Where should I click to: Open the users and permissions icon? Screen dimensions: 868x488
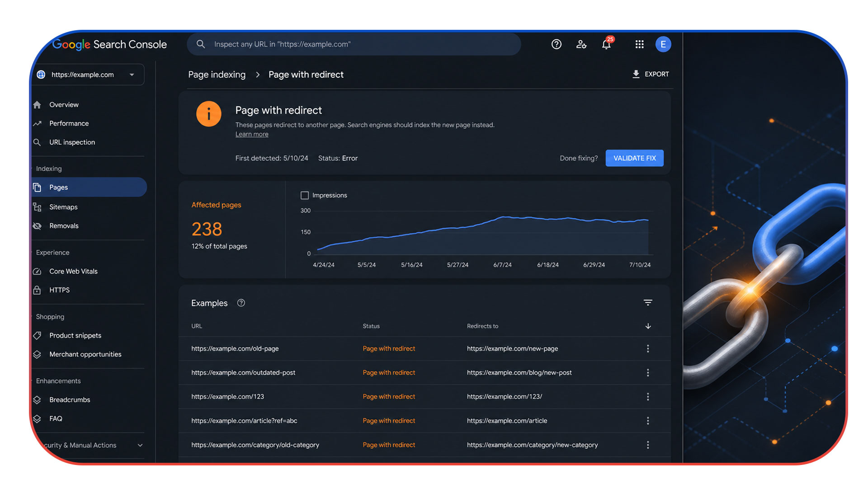(581, 44)
